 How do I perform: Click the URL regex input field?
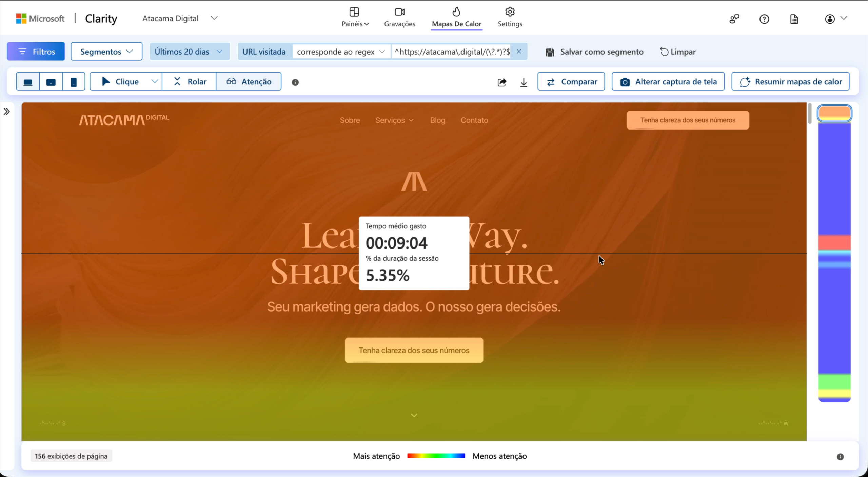[x=452, y=52]
